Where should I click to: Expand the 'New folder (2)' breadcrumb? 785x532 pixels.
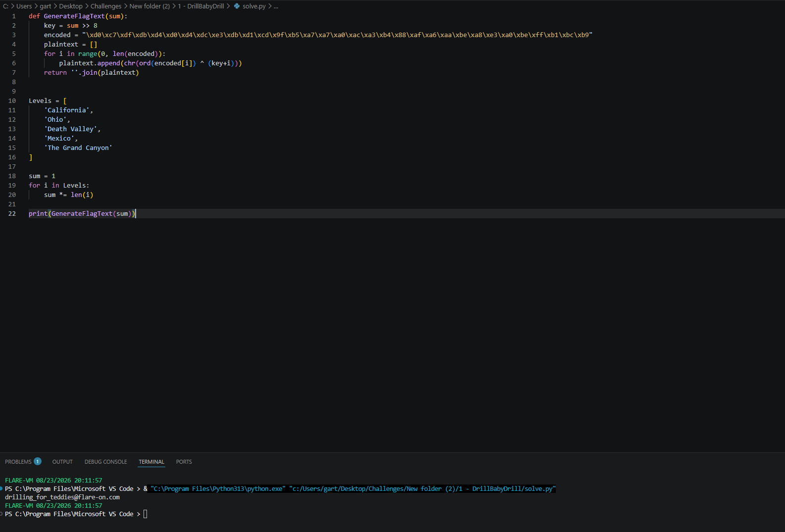[x=149, y=6]
